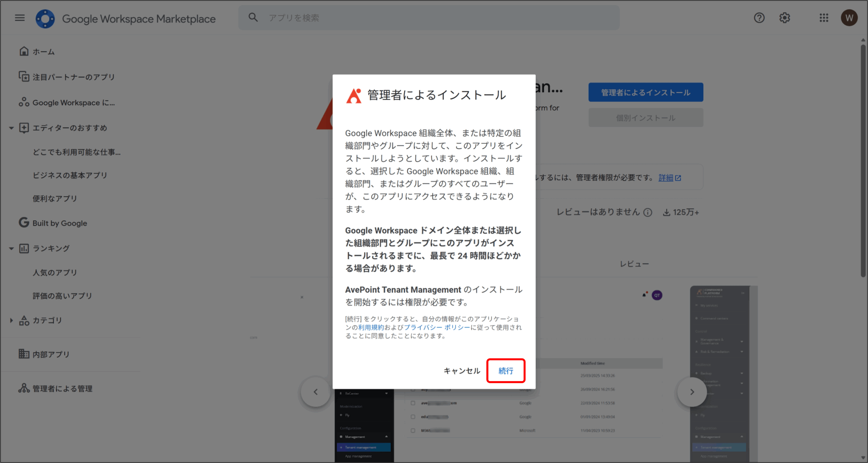
Task: Open the settings gear icon
Action: pos(785,18)
